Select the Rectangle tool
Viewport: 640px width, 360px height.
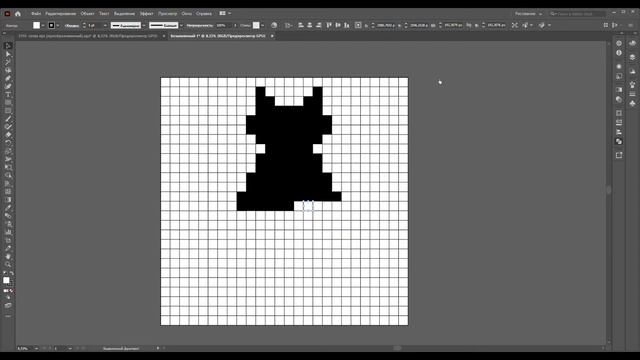coord(8,111)
